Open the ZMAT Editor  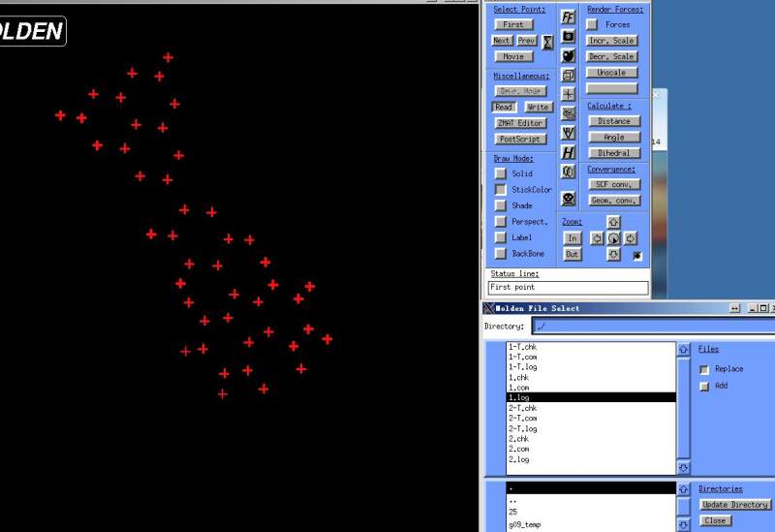coord(520,123)
